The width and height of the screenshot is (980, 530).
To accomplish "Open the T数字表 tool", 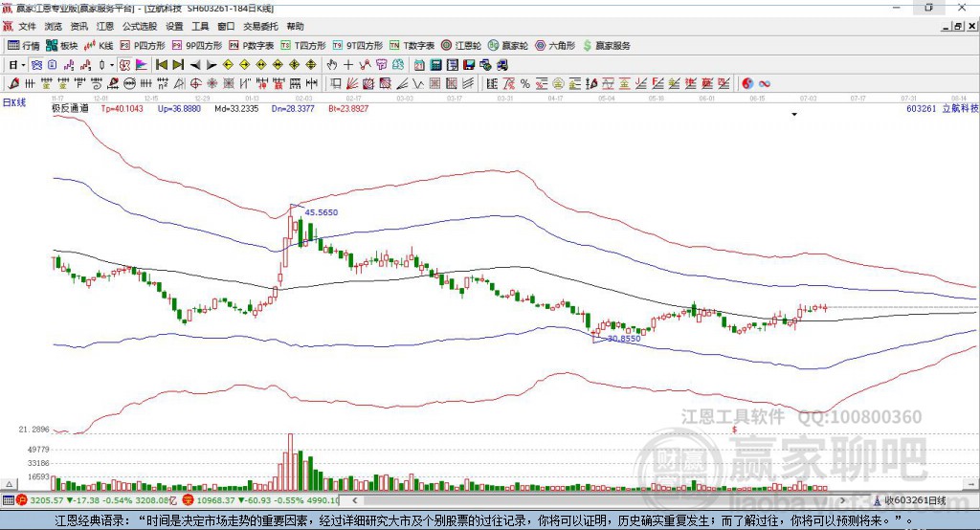I will tap(412, 46).
